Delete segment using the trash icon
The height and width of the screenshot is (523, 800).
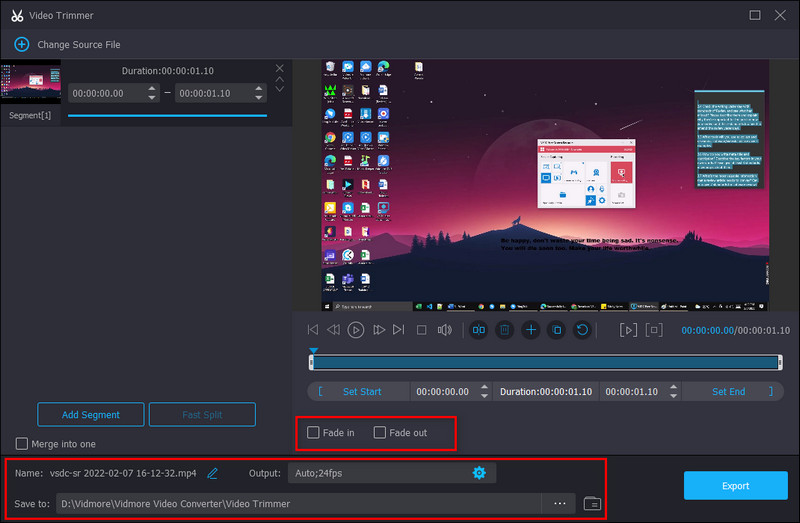coord(505,330)
